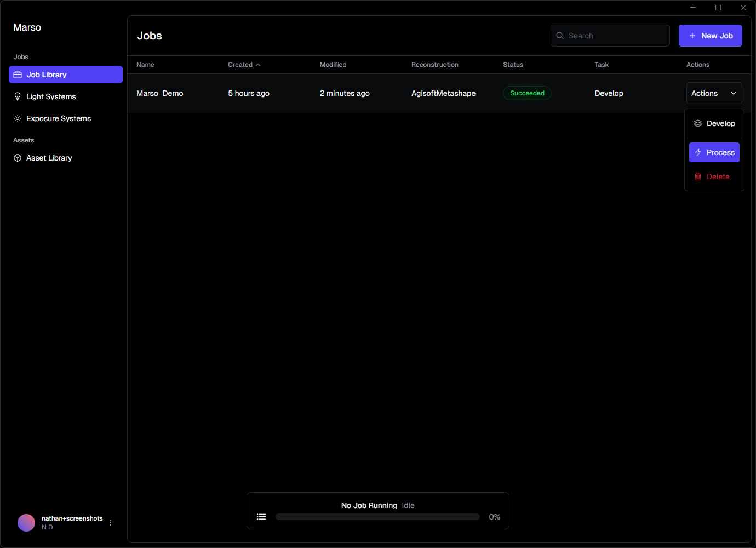The height and width of the screenshot is (548, 756).
Task: Choose Develop from the Actions menu
Action: coord(714,123)
